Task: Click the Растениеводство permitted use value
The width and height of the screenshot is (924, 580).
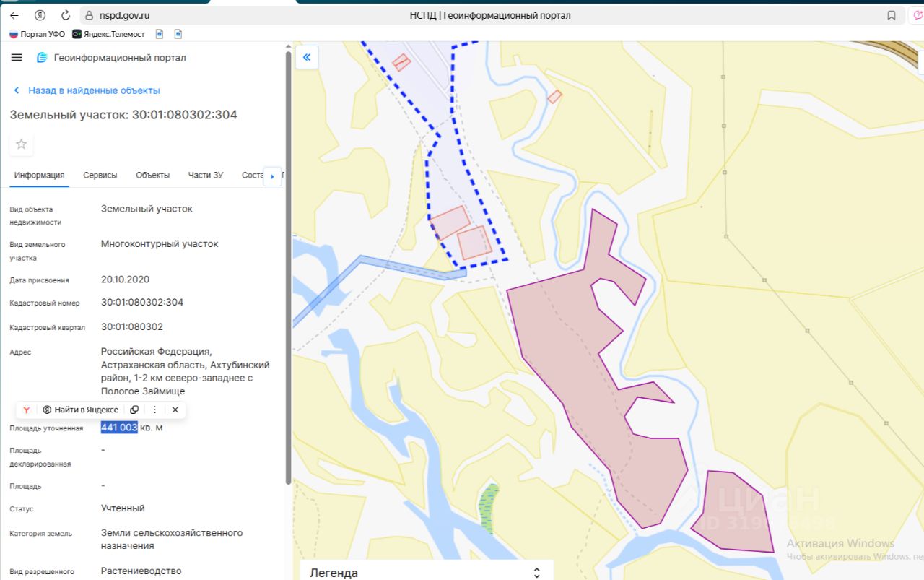Action: (141, 571)
